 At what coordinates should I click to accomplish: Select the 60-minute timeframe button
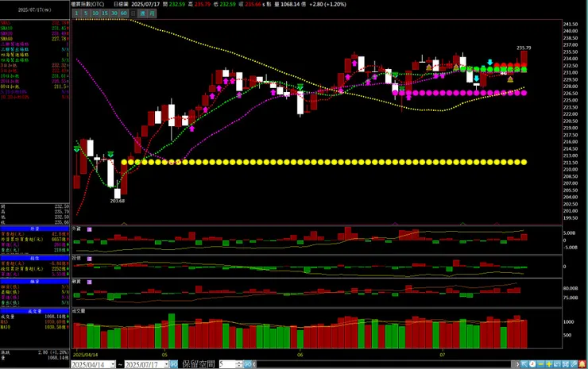(x=123, y=13)
